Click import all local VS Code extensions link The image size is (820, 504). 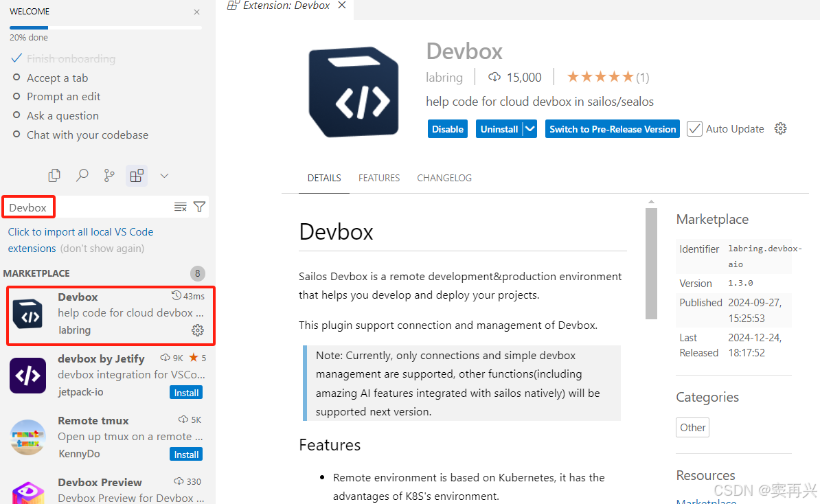pos(80,240)
